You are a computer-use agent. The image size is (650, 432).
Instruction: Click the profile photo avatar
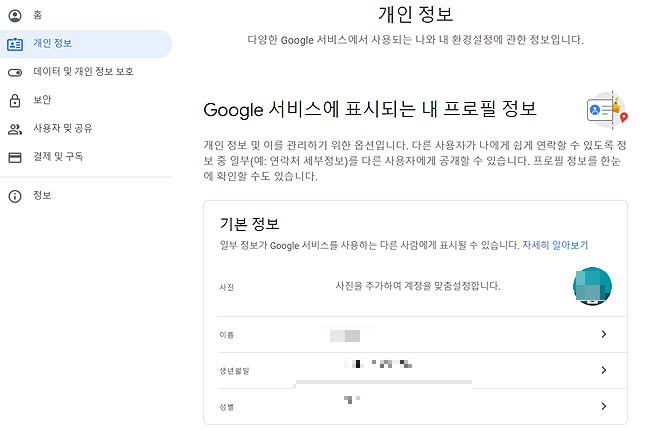coord(592,286)
